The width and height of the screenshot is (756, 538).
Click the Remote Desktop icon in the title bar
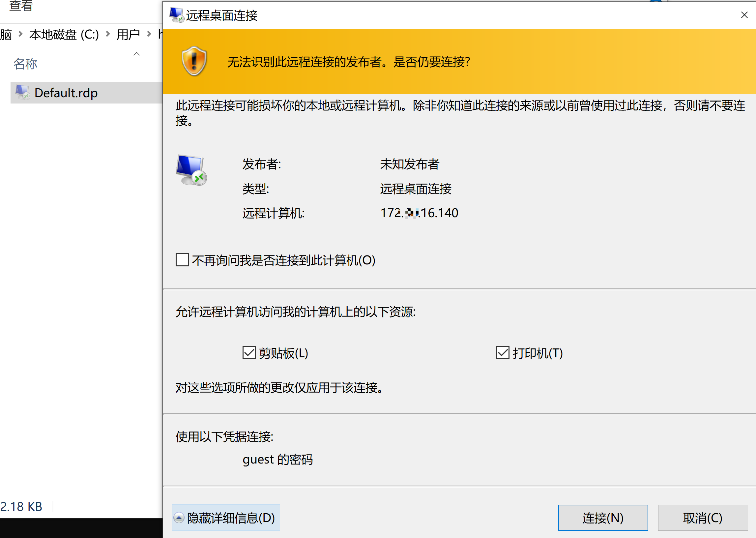176,15
